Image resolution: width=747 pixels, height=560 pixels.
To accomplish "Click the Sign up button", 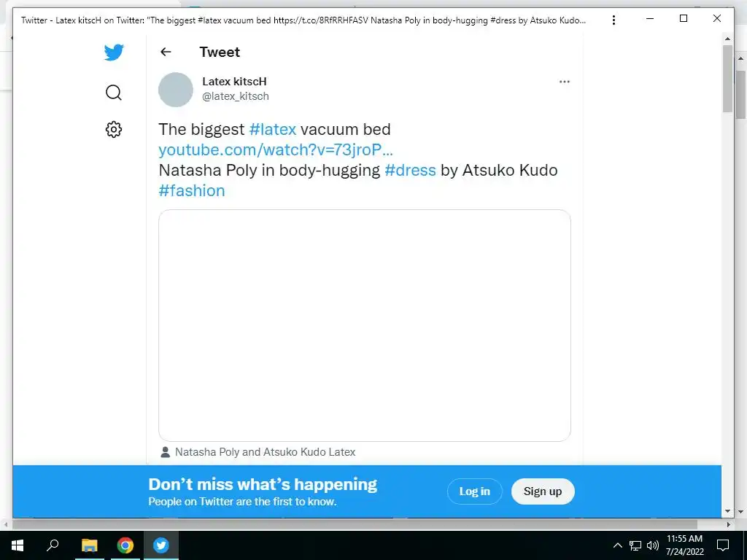I will click(x=543, y=491).
